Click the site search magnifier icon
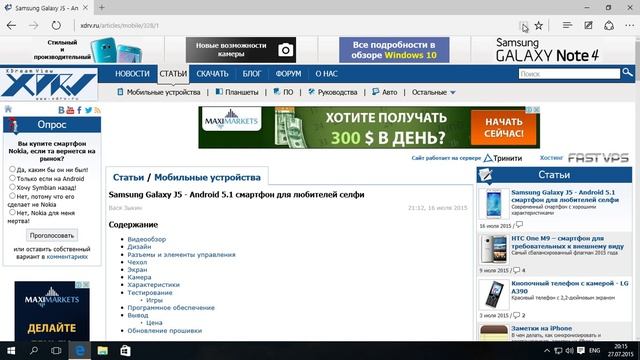This screenshot has width=640, height=360. point(627,73)
